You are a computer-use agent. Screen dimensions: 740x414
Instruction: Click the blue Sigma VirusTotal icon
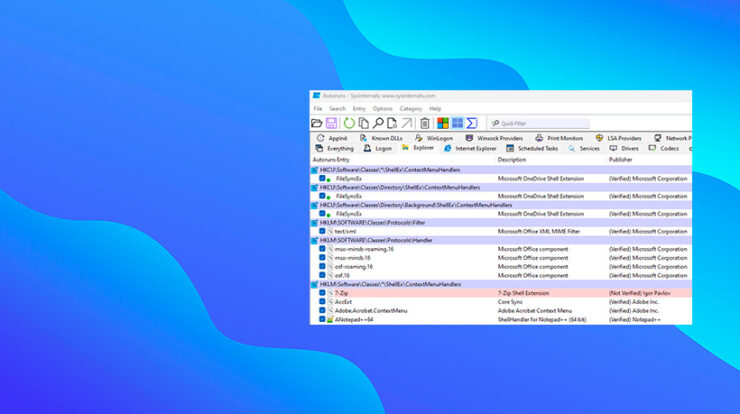coord(472,123)
